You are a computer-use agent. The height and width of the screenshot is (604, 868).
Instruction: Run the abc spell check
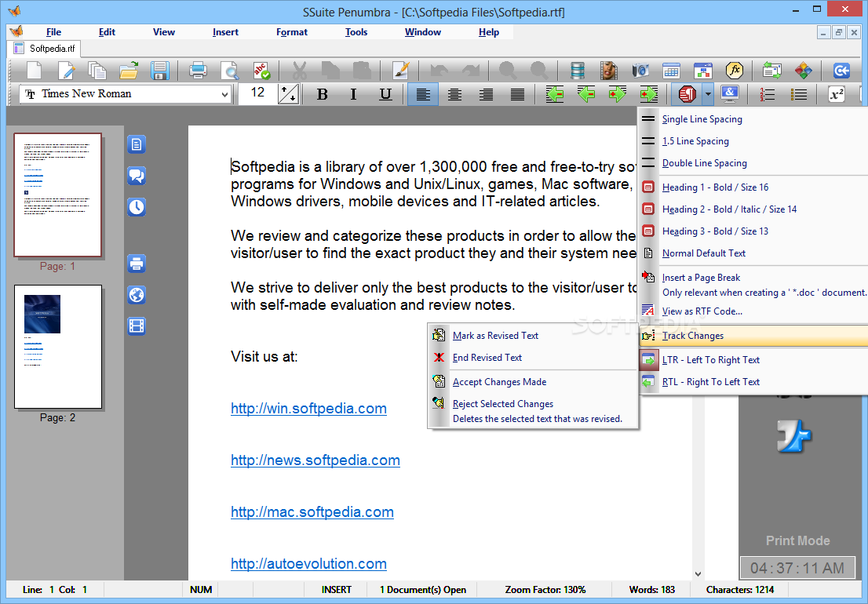(x=261, y=71)
